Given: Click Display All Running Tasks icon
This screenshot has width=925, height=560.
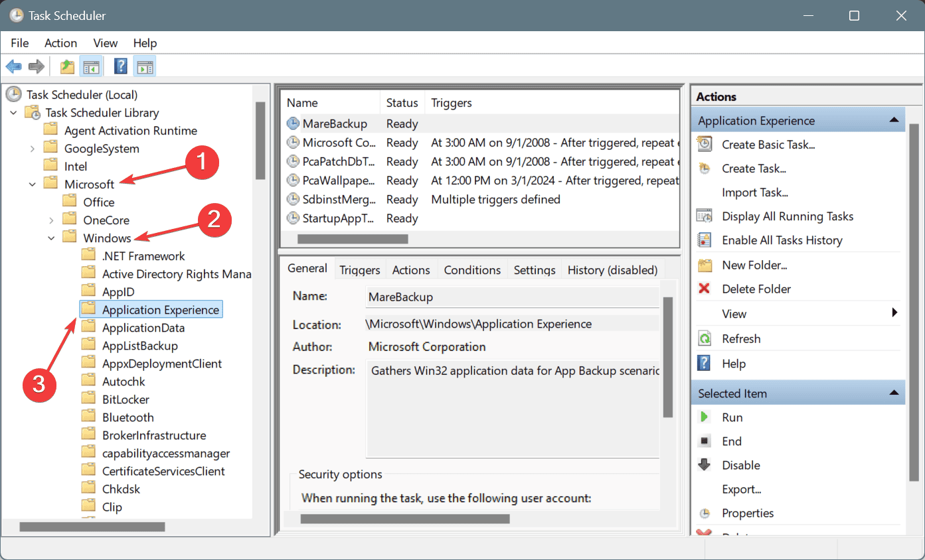Looking at the screenshot, I should coord(705,216).
